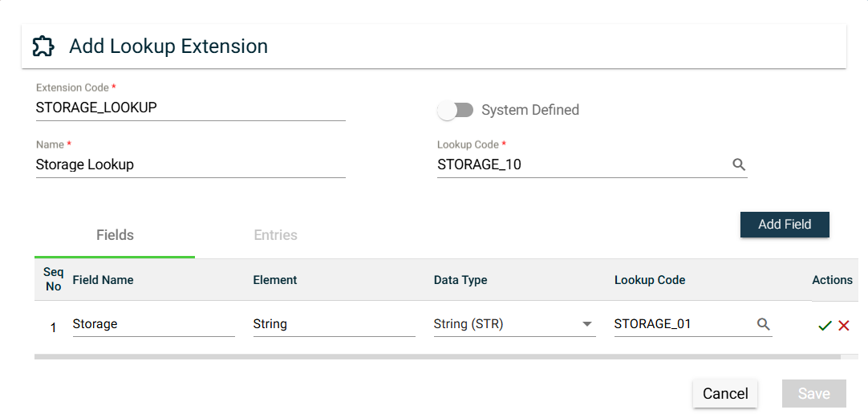Click the Save button

tap(813, 393)
